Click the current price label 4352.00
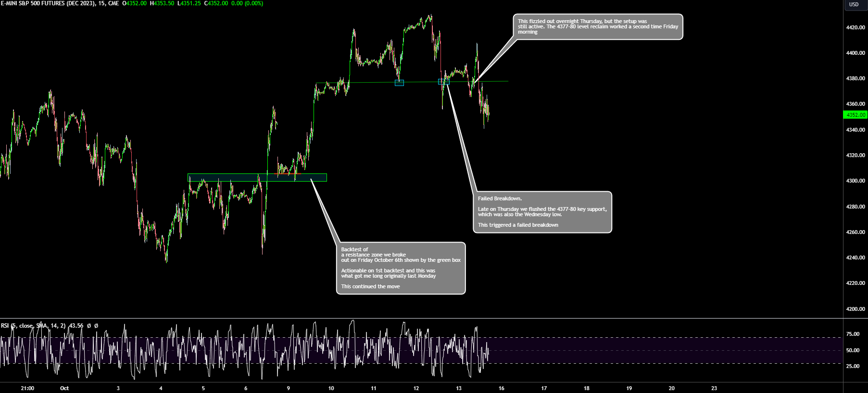The height and width of the screenshot is (393, 868). (855, 115)
